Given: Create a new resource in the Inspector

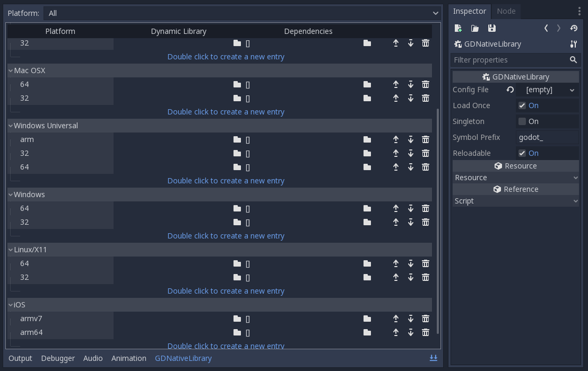Looking at the screenshot, I should tap(457, 28).
